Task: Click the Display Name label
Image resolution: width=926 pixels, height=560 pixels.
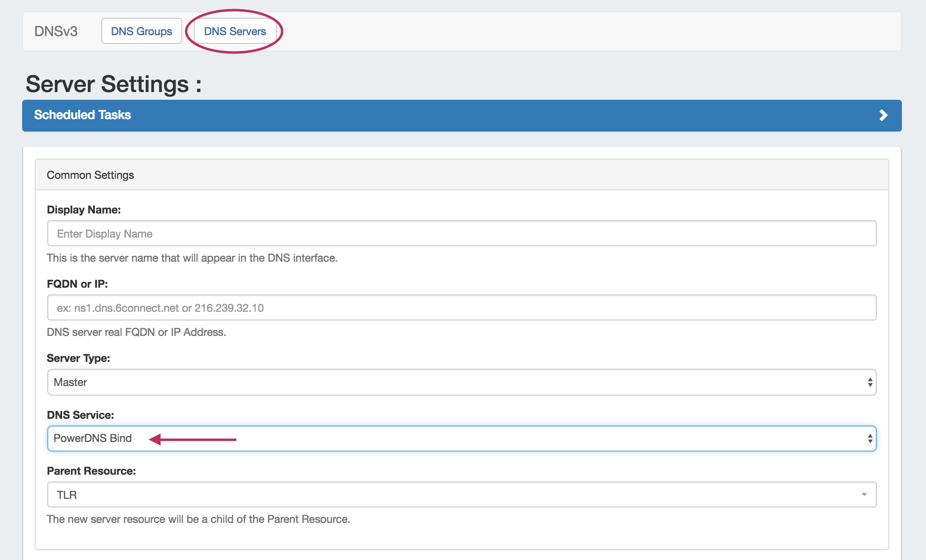Action: click(x=84, y=210)
